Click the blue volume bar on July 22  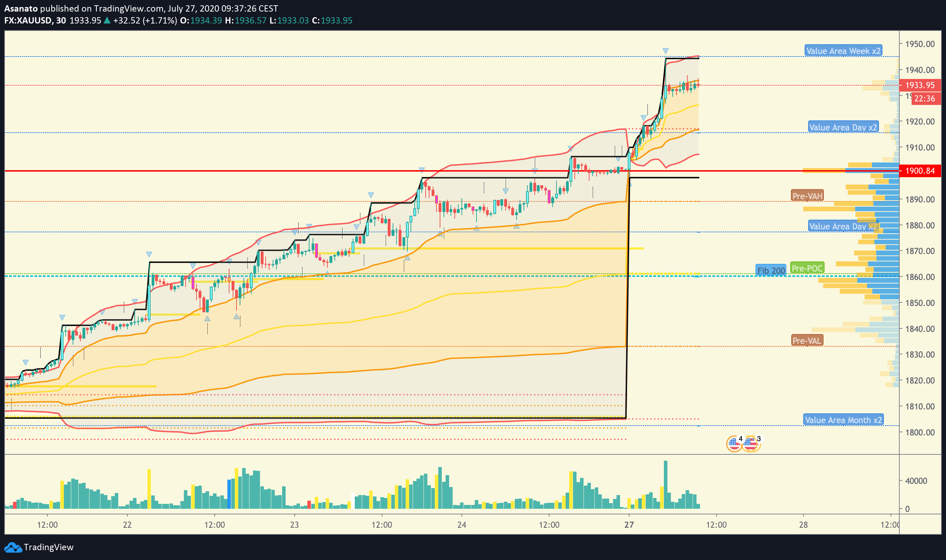[229, 494]
